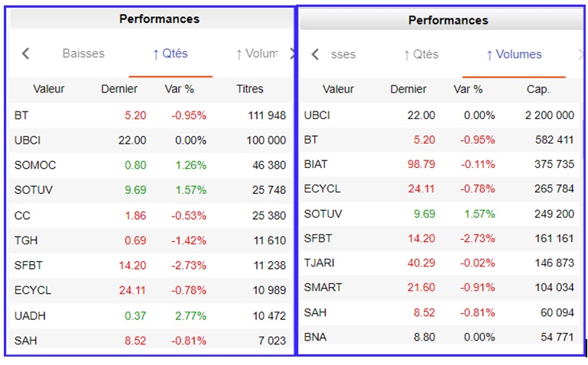Open UADH stock in quantities list
The image size is (588, 365).
click(32, 315)
